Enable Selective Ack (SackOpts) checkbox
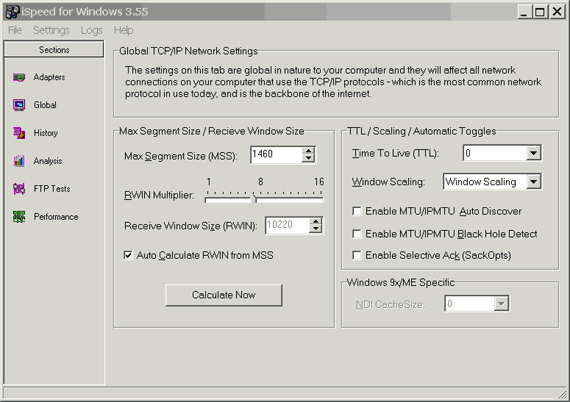The height and width of the screenshot is (402, 570). [x=357, y=256]
